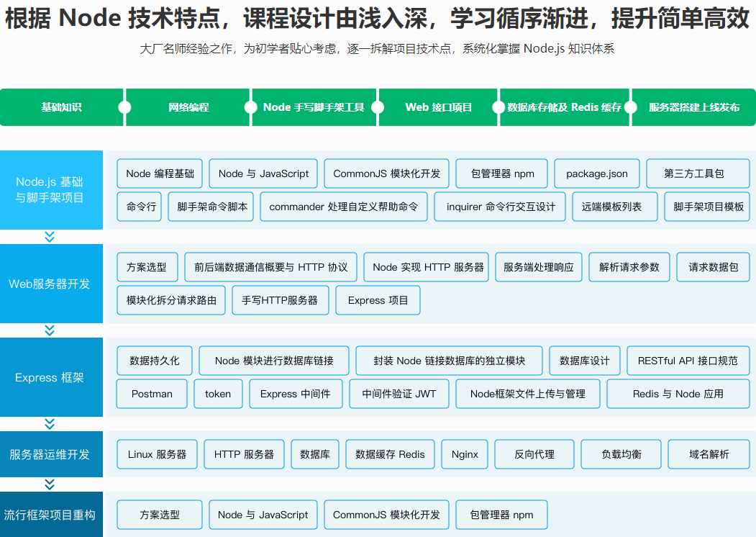Click the 请求数据包 tag

point(714,267)
